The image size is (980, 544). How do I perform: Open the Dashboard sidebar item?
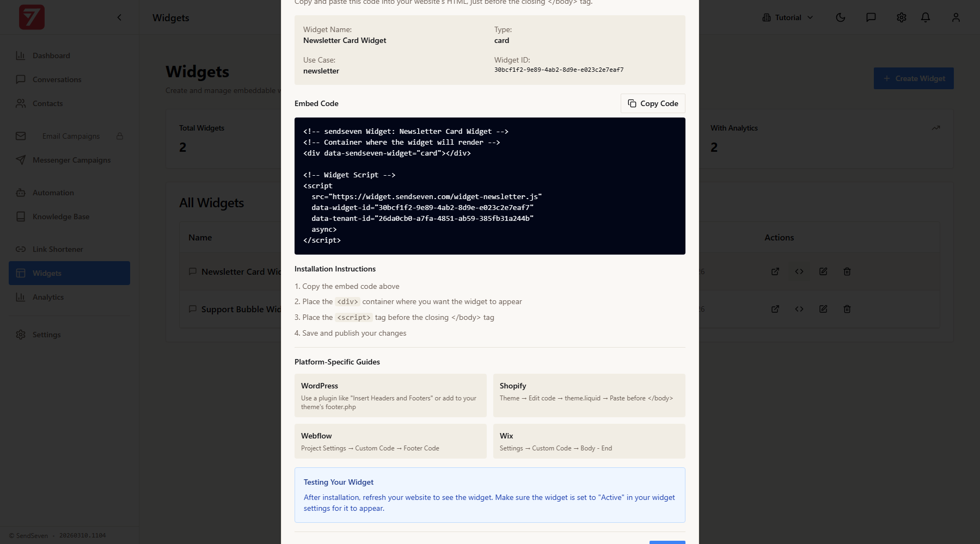(x=69, y=55)
